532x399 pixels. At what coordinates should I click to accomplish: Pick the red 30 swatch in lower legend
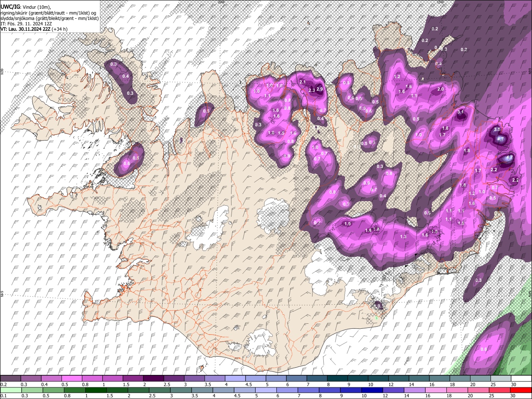520,390
